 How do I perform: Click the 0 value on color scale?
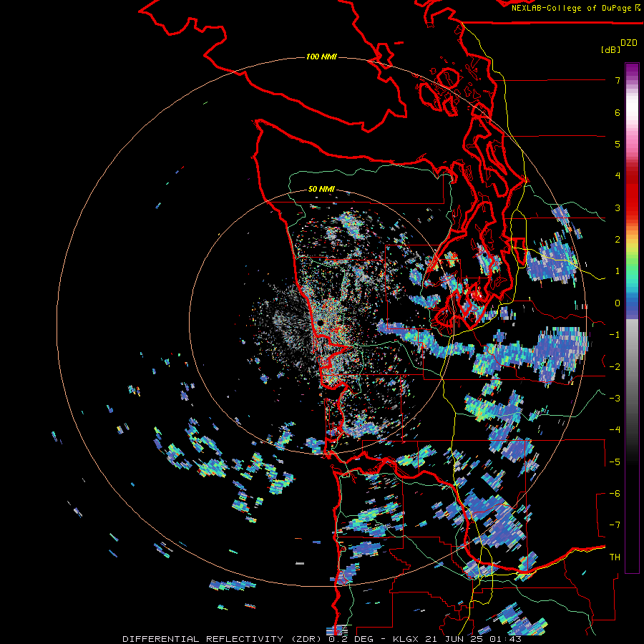pos(618,303)
